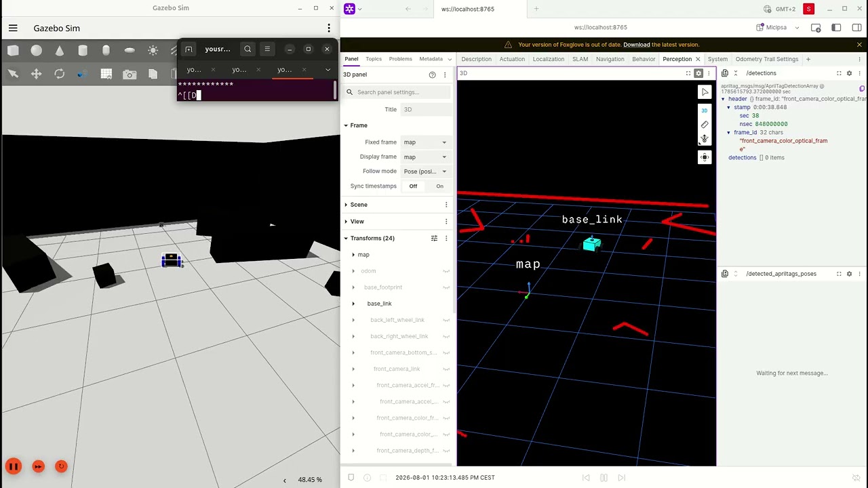Toggle fullscreen for the 3D panel
Image resolution: width=868 pixels, height=488 pixels.
pos(688,73)
